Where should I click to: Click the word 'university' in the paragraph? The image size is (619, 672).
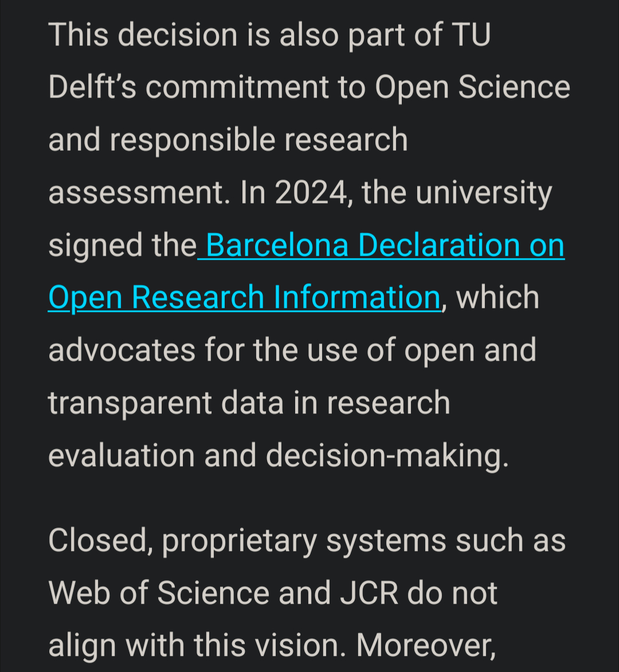tap(484, 193)
